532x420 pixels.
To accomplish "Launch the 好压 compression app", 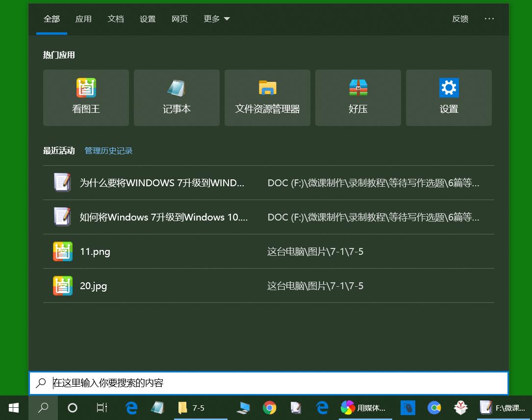I will point(358,98).
